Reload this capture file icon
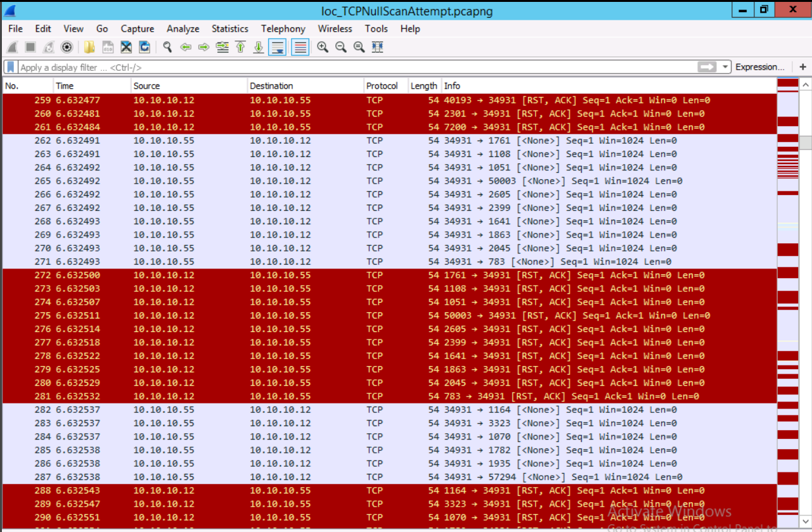812x532 pixels. tap(145, 47)
